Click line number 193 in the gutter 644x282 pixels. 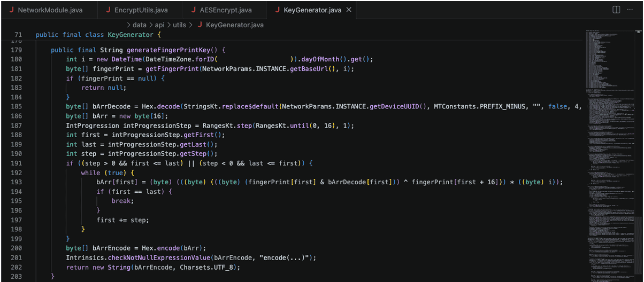16,182
